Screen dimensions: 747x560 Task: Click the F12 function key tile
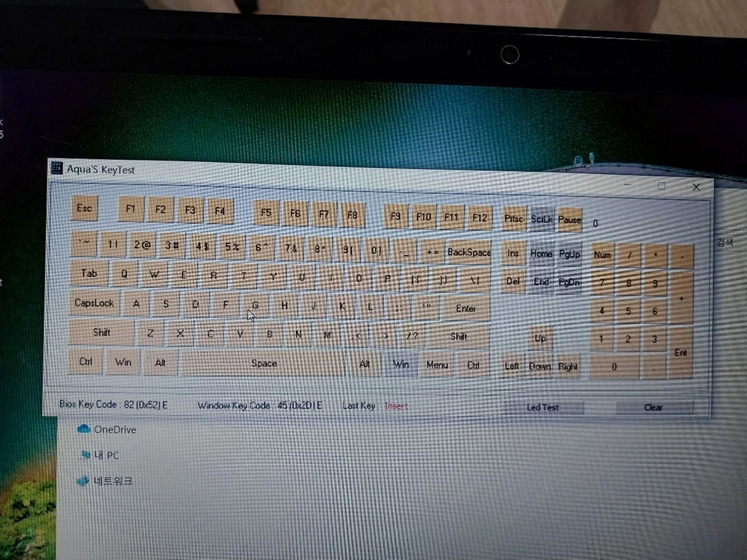[x=480, y=217]
